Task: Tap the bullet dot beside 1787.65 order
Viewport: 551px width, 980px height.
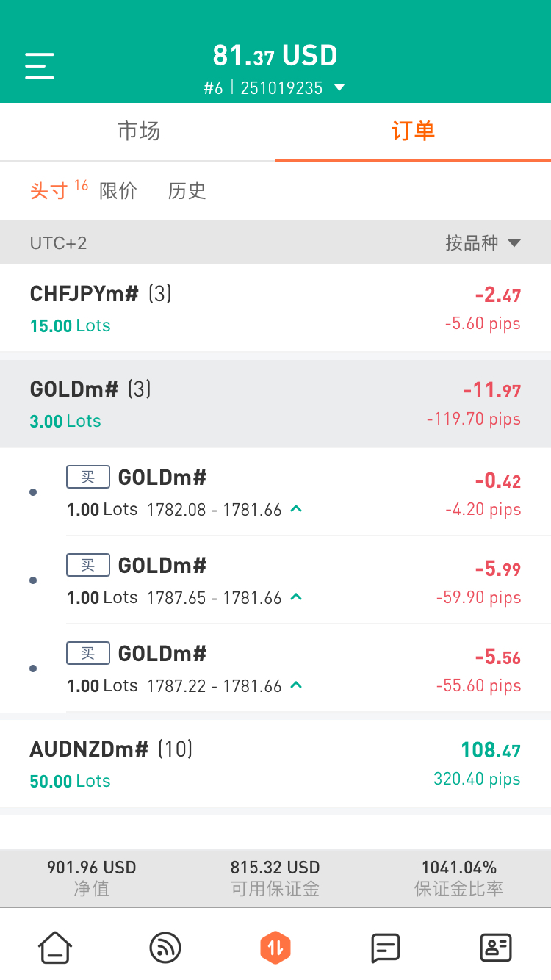Action: coord(33,580)
